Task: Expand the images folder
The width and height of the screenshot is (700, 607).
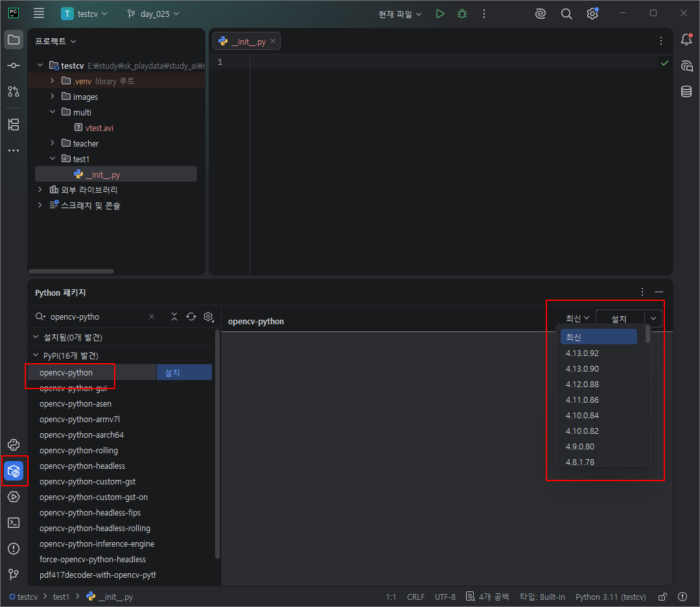Action: (52, 97)
